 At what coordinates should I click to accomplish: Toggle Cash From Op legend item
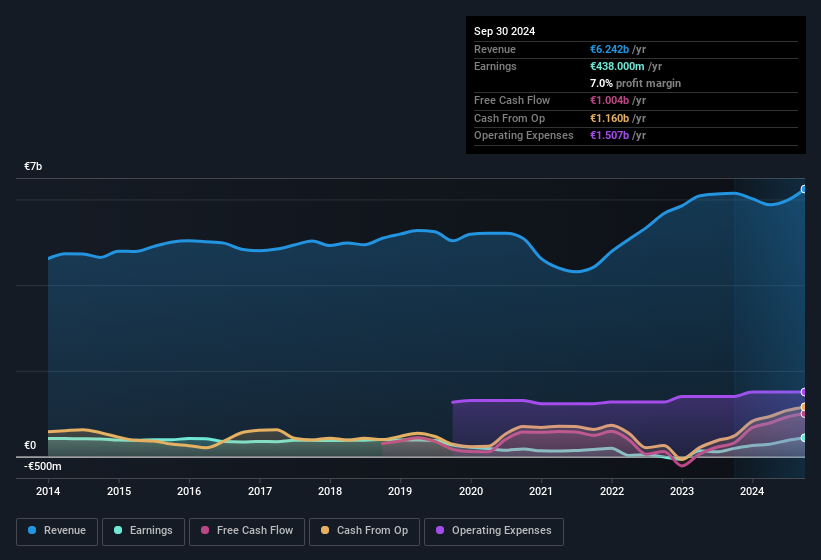pyautogui.click(x=364, y=530)
